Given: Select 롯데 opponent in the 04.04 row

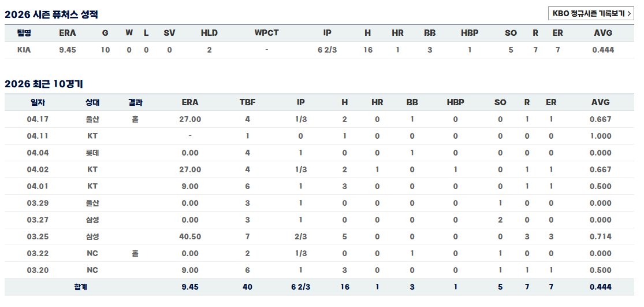Looking at the screenshot, I should tap(92, 153).
